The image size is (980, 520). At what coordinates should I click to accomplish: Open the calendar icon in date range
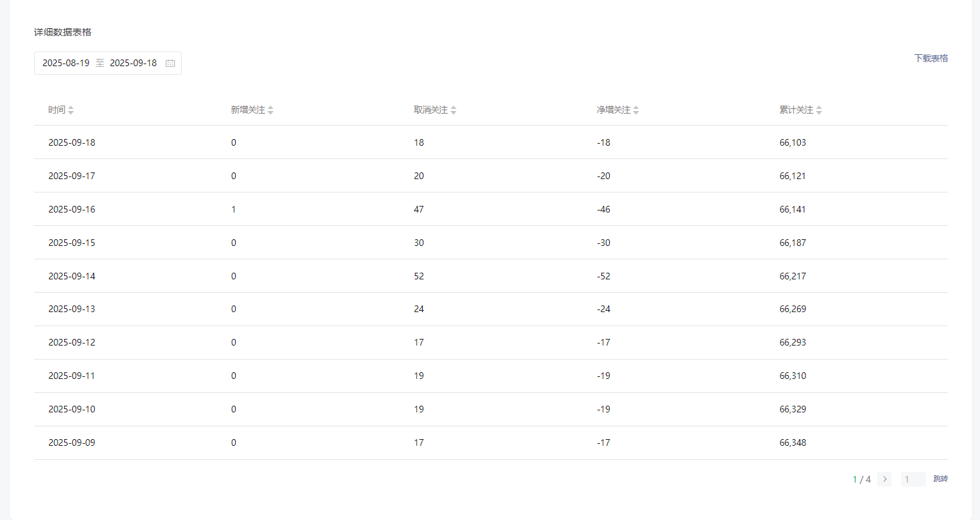coord(170,63)
